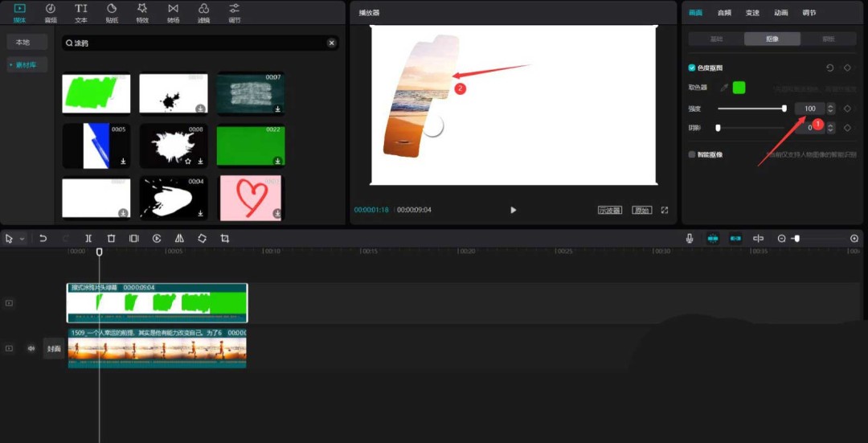Expand the 素材库 library section
Viewport: 868px width, 443px height.
tap(27, 64)
